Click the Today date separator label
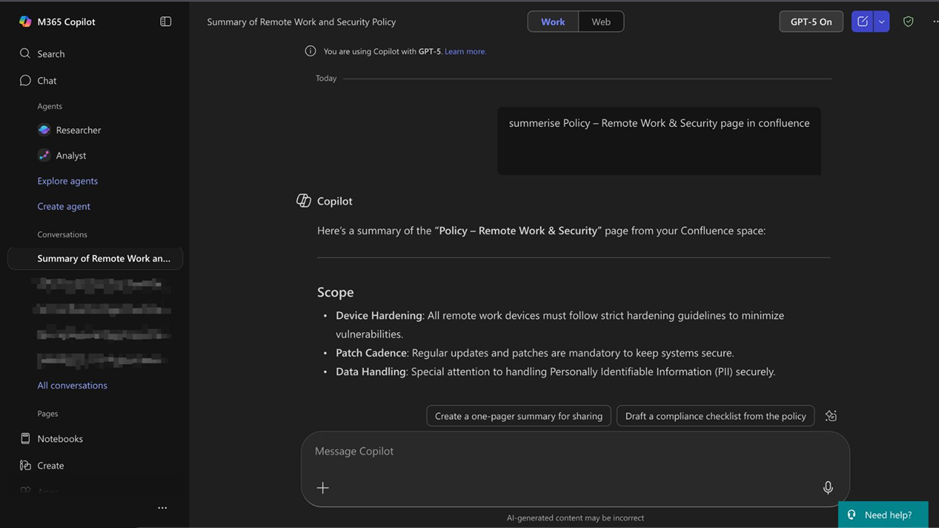This screenshot has height=528, width=939. pos(326,78)
